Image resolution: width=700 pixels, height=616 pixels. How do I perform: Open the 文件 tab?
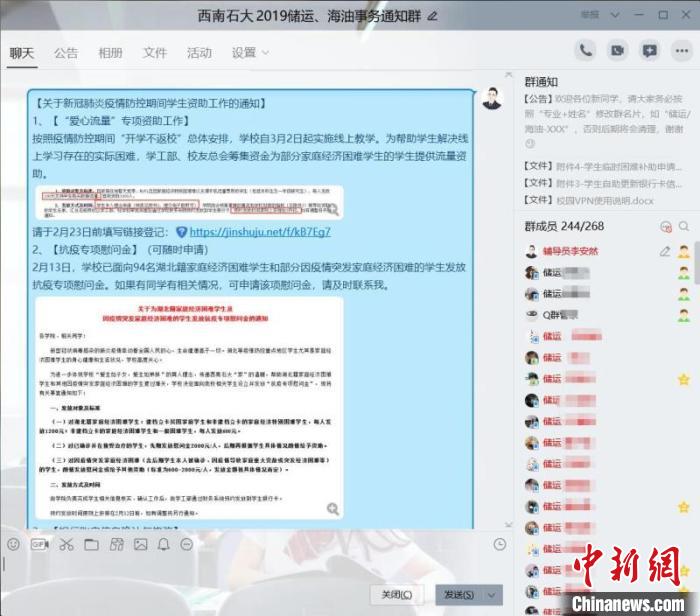coord(154,53)
